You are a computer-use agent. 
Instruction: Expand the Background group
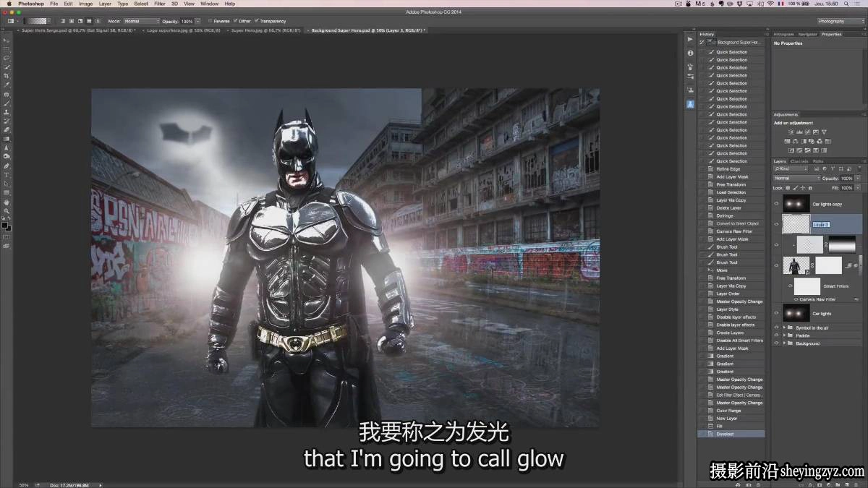pyautogui.click(x=785, y=343)
